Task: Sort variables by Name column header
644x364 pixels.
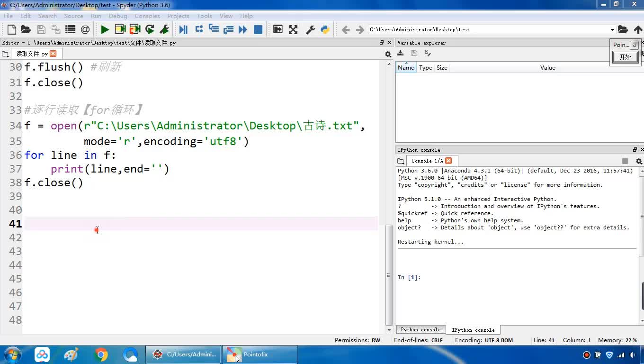Action: 406,68
